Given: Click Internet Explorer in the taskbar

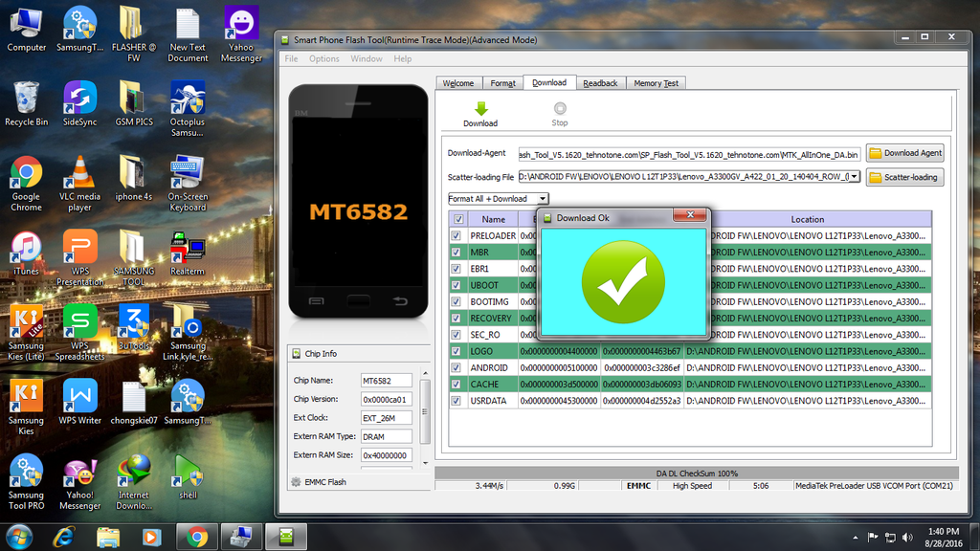Looking at the screenshot, I should pos(65,536).
